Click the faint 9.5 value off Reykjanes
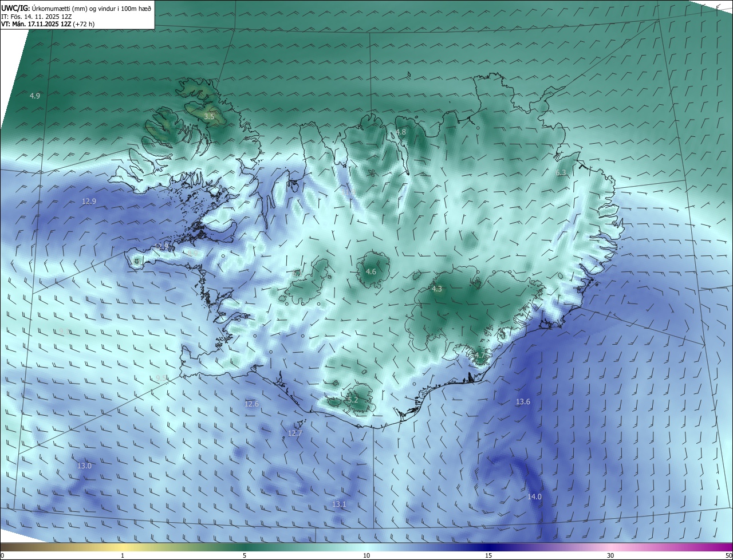The width and height of the screenshot is (733, 560). pos(161,378)
